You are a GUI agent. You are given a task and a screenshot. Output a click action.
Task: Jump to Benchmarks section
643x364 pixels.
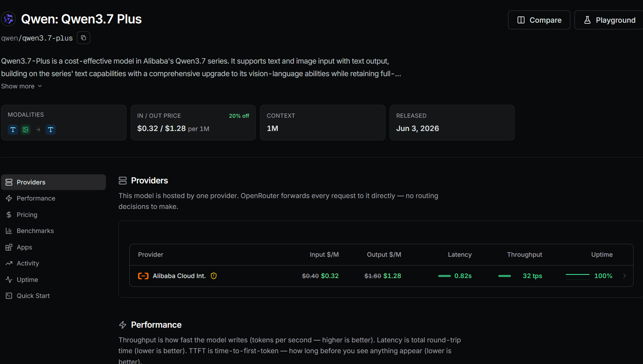[53, 231]
